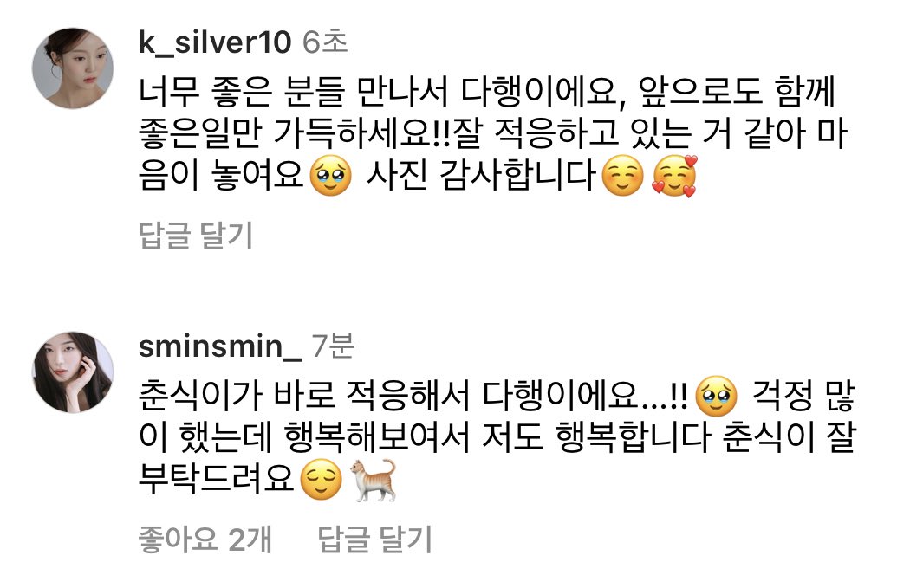Click the teary-eyed emoji after 놓여요

(x=331, y=176)
